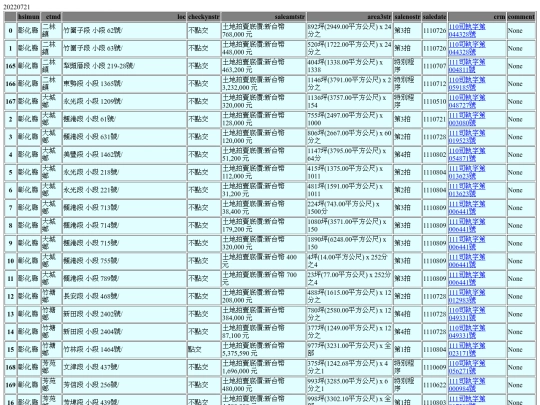Image resolution: width=540 pixels, height=405 pixels.
Task: Select the '二林鎮' township cell in row 1
Action: [51, 48]
